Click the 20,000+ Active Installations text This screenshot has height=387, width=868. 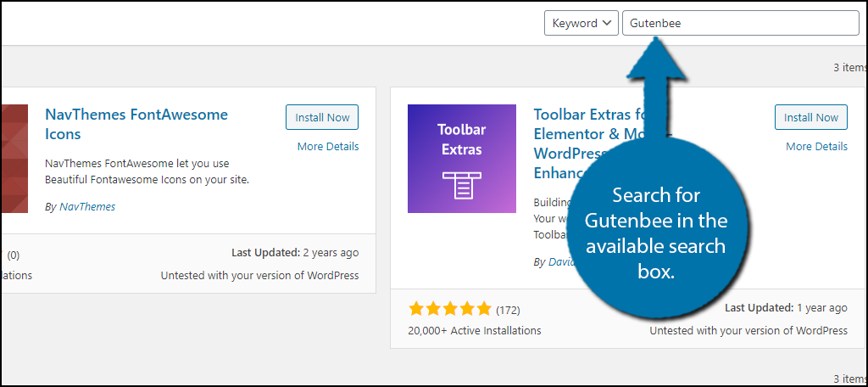tap(474, 330)
